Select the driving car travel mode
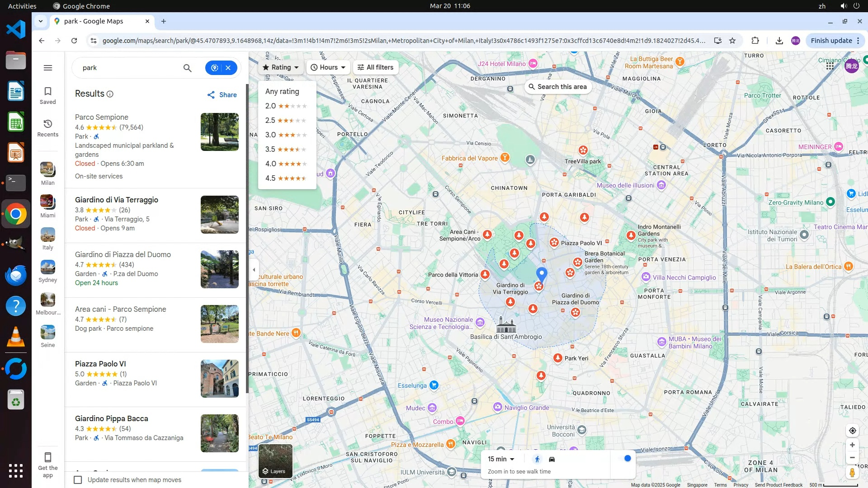The height and width of the screenshot is (488, 868). (x=552, y=459)
